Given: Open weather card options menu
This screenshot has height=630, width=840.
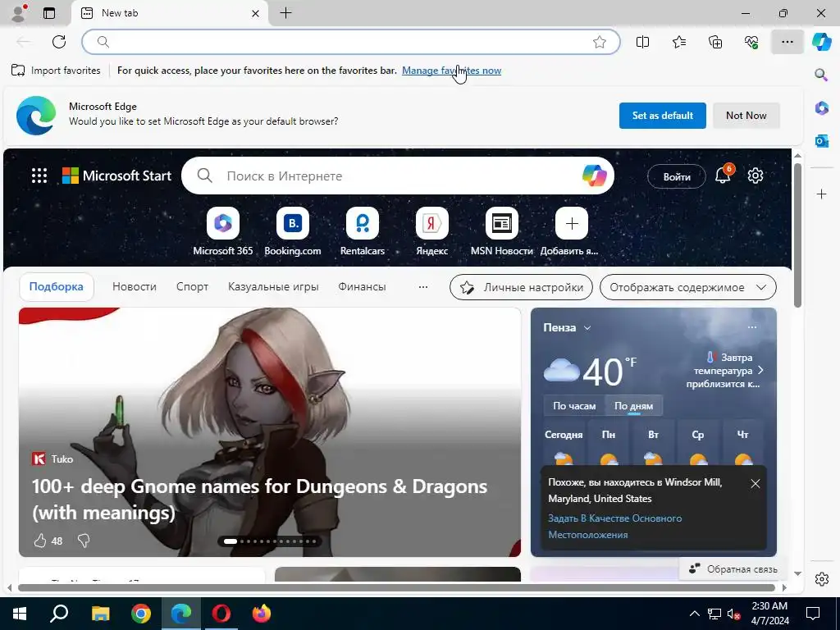Looking at the screenshot, I should (752, 327).
